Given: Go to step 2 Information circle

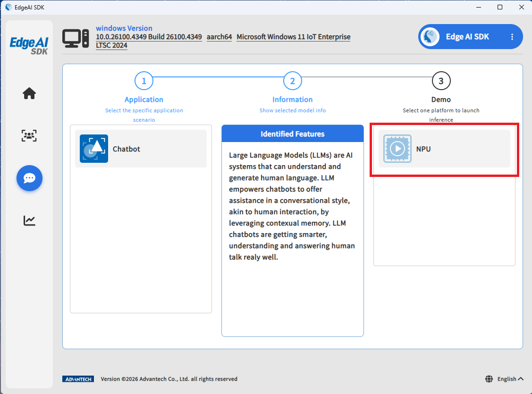Looking at the screenshot, I should click(293, 81).
